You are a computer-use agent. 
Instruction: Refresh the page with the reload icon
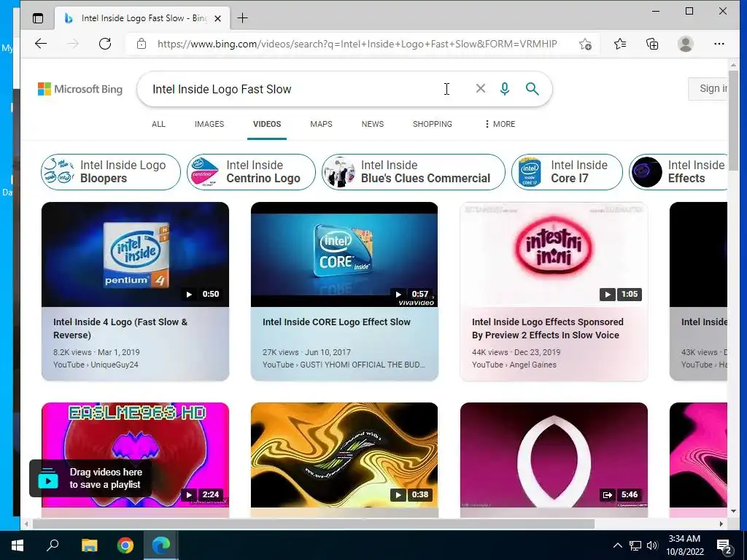(x=105, y=44)
